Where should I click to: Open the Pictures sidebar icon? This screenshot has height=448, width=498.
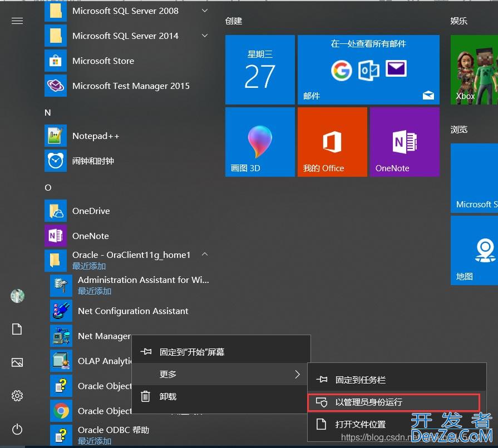(x=17, y=362)
